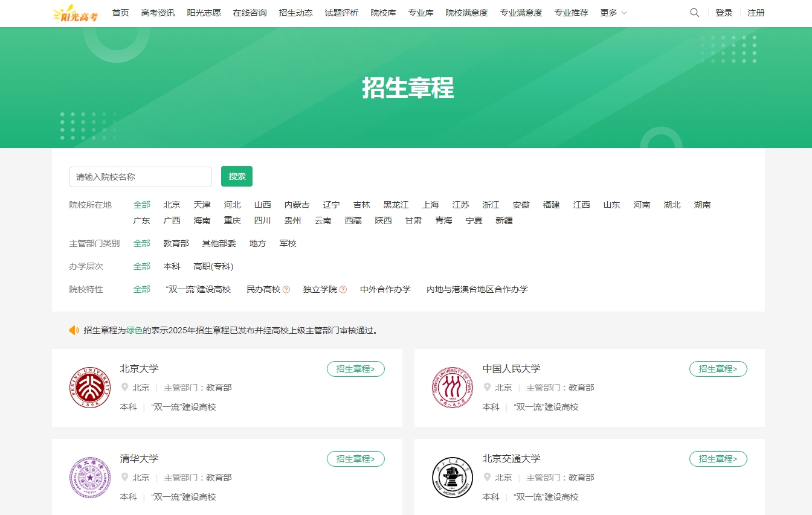The height and width of the screenshot is (515, 812).
Task: Select 全部 for 院校特性 filter
Action: [x=142, y=290]
